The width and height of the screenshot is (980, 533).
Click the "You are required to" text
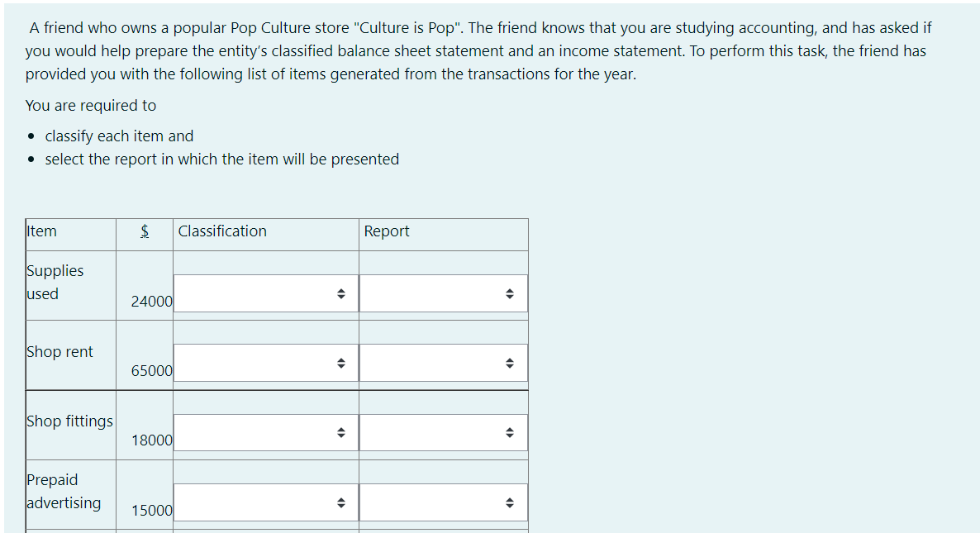click(91, 106)
